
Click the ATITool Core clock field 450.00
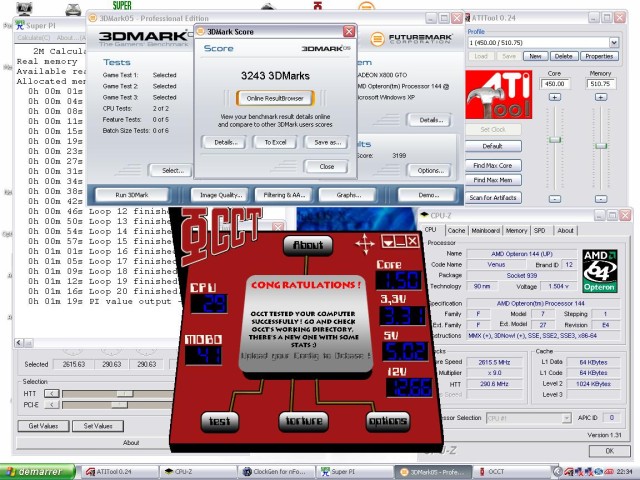tap(555, 84)
